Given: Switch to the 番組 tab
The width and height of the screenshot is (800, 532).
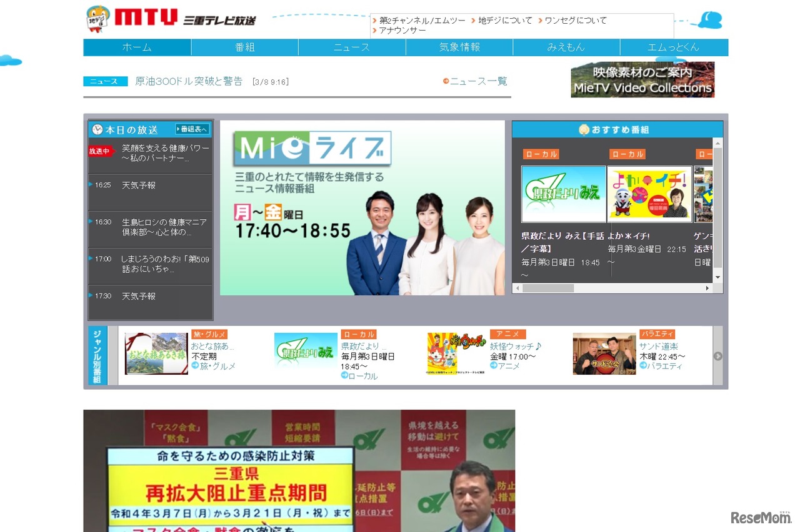Looking at the screenshot, I should (244, 47).
